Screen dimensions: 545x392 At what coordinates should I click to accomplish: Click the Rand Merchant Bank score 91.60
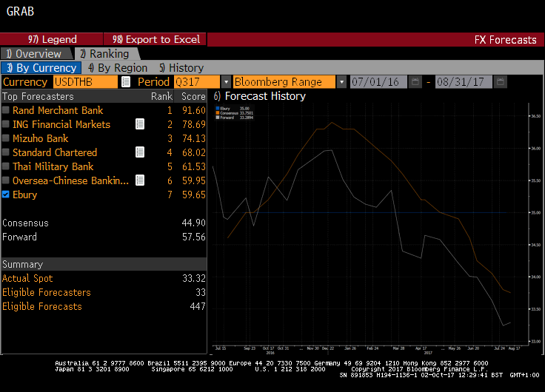(x=193, y=110)
